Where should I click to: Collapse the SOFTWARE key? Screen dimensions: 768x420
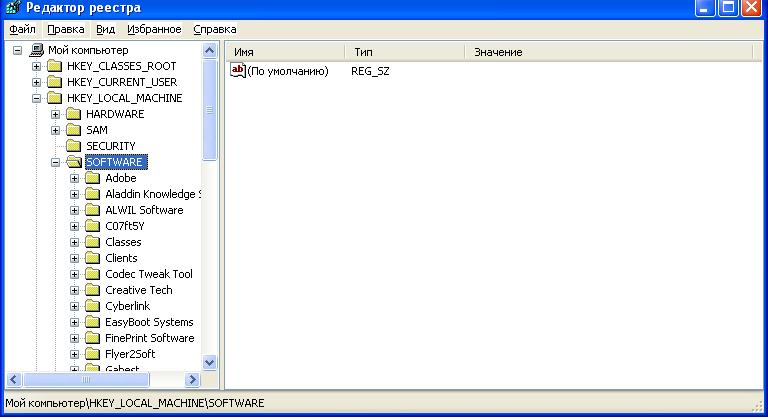click(56, 162)
